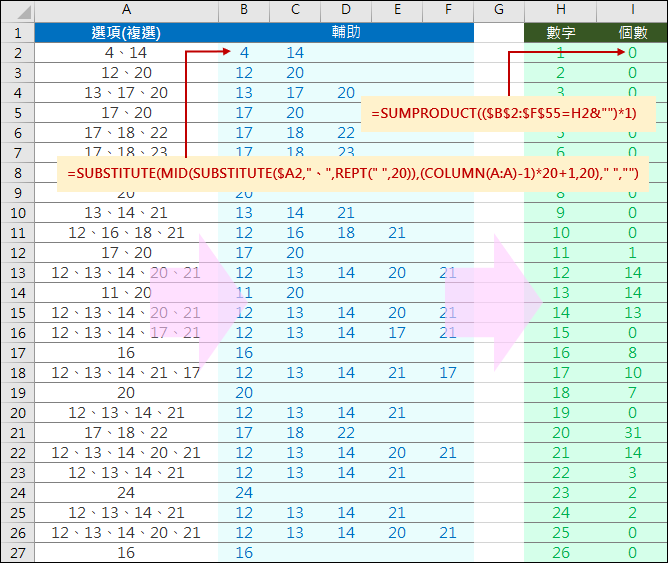Click cell I2 count value 0
Screen dimensions: 668x563
point(632,53)
